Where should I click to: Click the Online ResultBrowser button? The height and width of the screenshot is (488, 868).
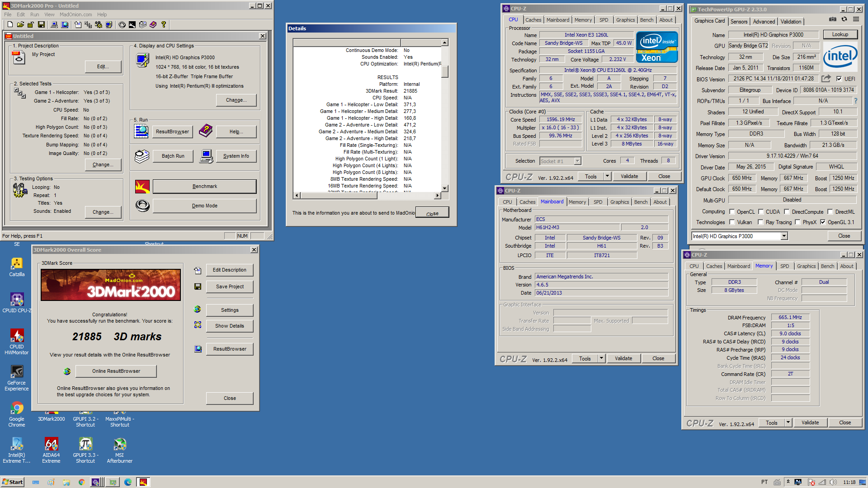point(116,371)
